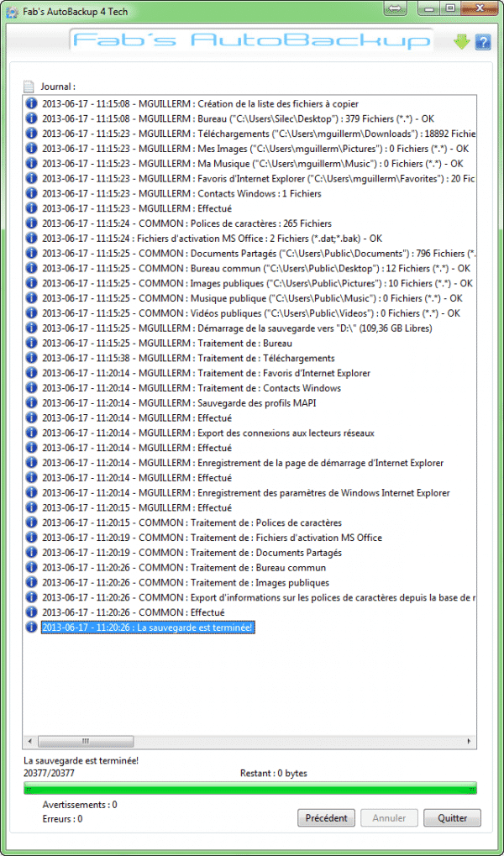Select 'Favoris d'Internet Explorer' 20 files entry

pos(259,178)
